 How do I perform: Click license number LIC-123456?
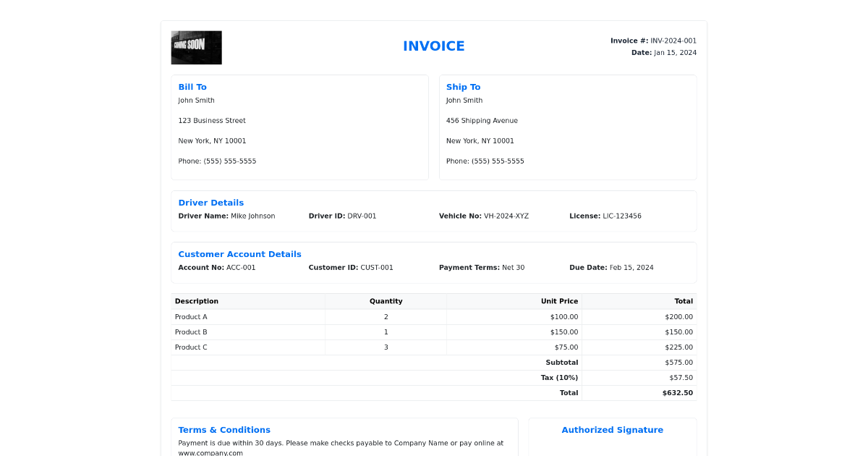click(x=621, y=216)
